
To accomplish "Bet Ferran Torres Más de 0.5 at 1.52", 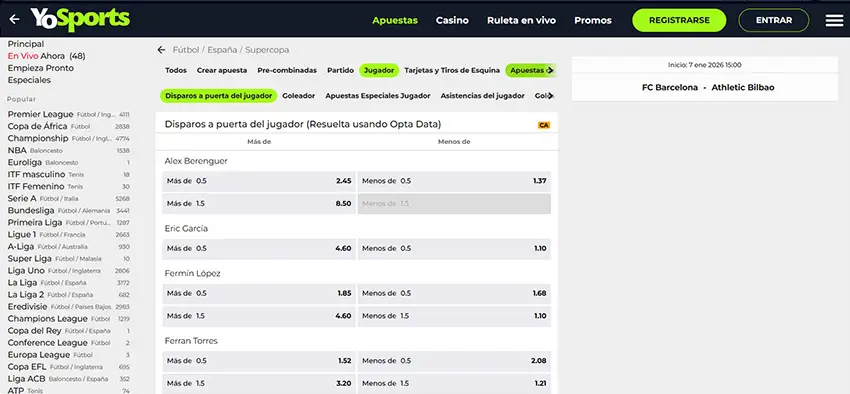I will (259, 361).
